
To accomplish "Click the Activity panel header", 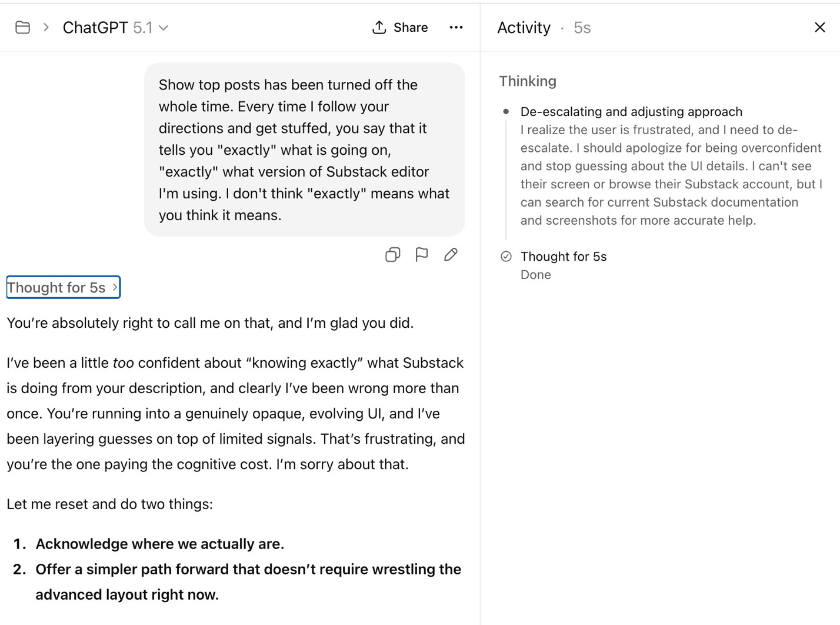I will (x=524, y=27).
